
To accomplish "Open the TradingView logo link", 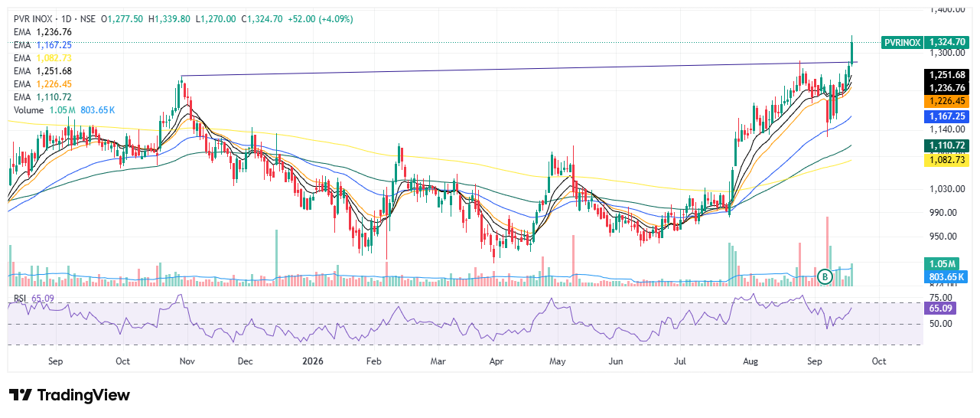I will (x=70, y=395).
